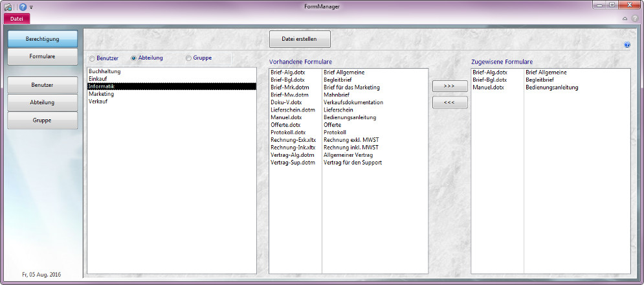Open the Datei tab
Screen dimensions: 644x285
17,19
